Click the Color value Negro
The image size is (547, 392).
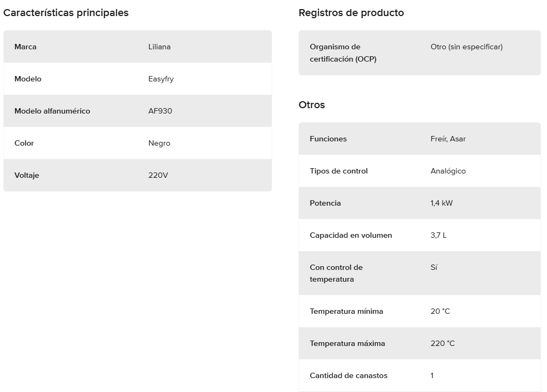click(159, 143)
